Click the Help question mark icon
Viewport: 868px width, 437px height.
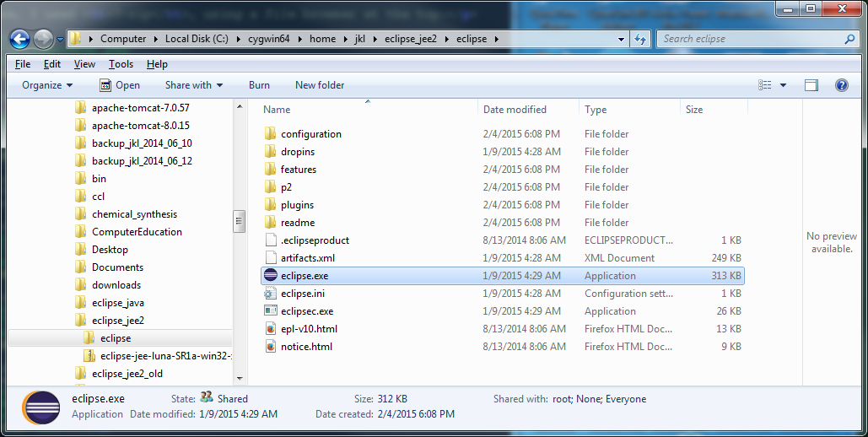841,85
